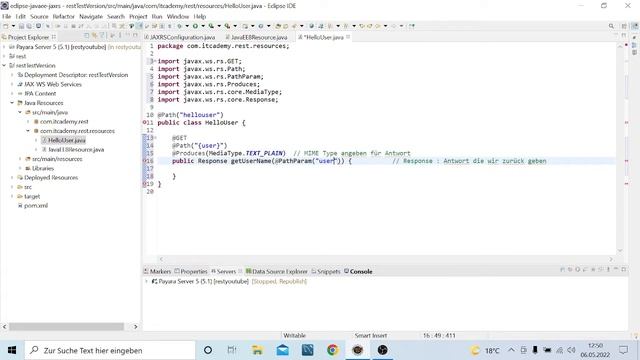
Task: Click the Save All toolbar icon
Action: point(29,26)
